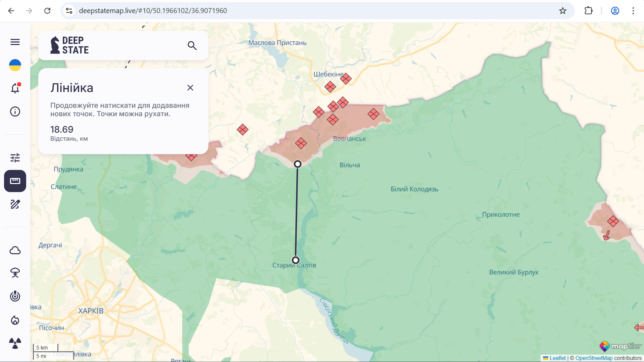The width and height of the screenshot is (644, 362).
Task: Click the browser address bar URL
Action: point(153,11)
